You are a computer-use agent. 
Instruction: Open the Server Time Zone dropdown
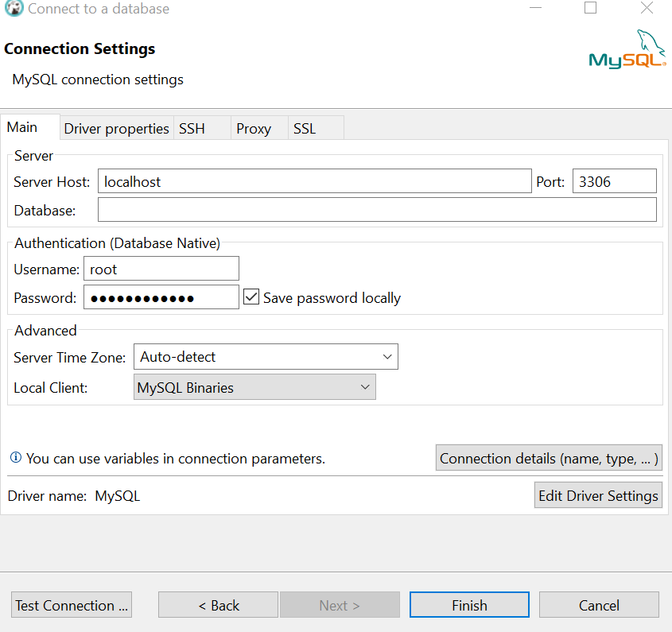click(x=266, y=356)
